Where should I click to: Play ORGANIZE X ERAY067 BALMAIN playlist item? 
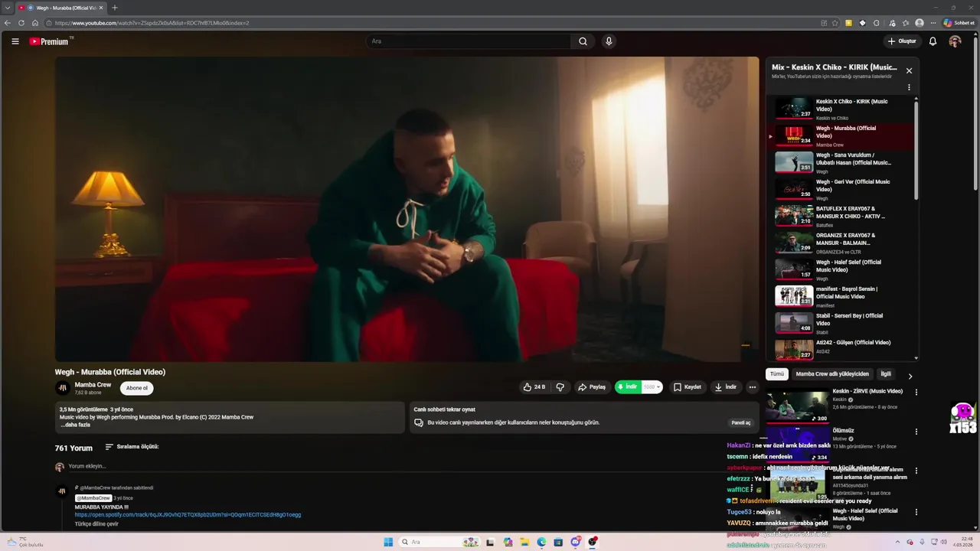pyautogui.click(x=841, y=243)
